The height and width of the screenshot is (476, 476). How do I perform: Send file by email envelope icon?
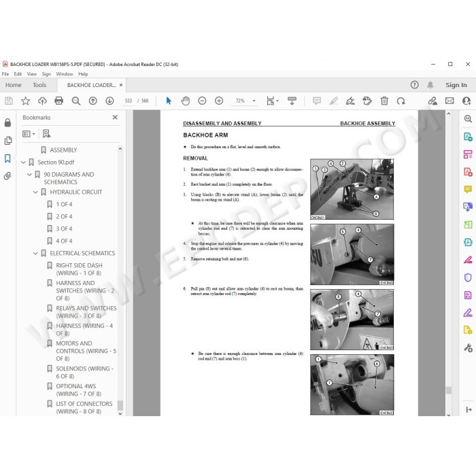tap(449, 101)
